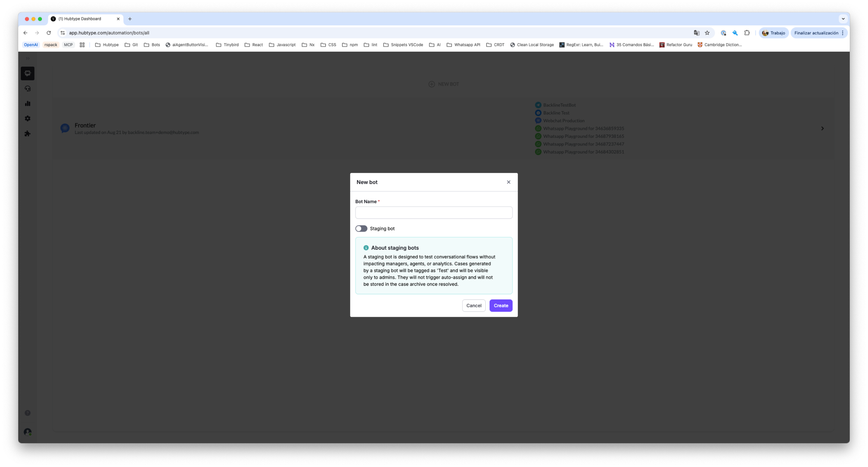Open the Hubtype bookmarks folder

tap(107, 45)
